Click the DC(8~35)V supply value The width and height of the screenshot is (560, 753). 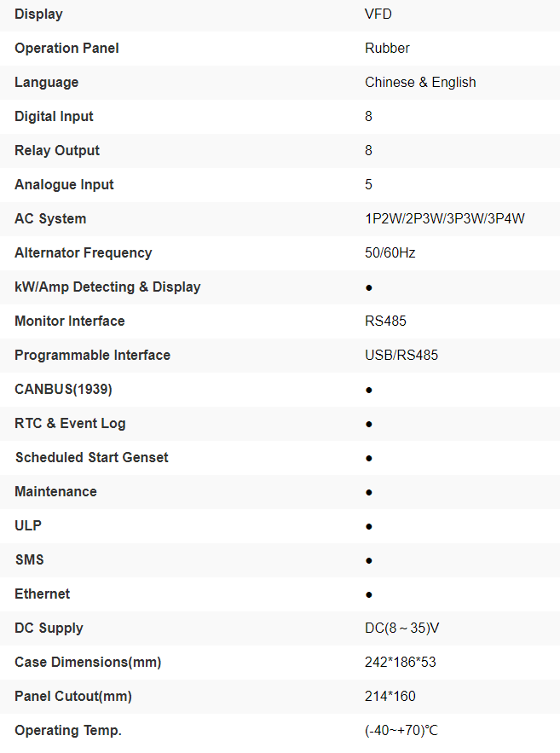[x=402, y=628]
